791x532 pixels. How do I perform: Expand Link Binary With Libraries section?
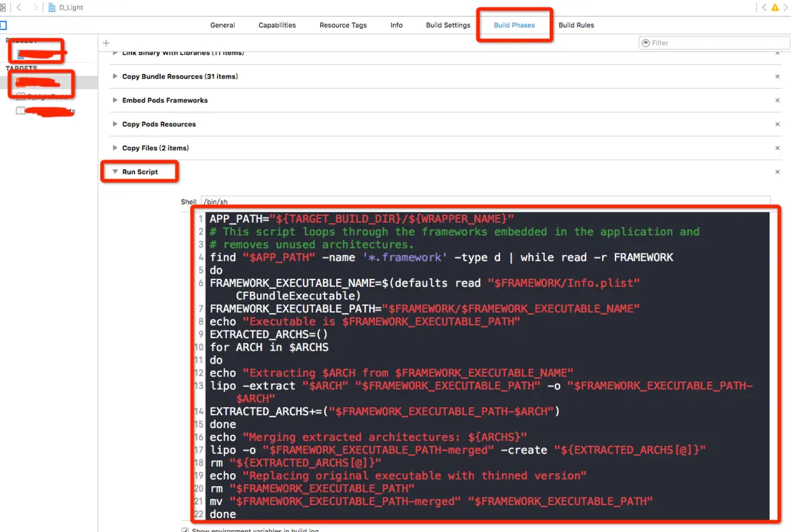115,53
